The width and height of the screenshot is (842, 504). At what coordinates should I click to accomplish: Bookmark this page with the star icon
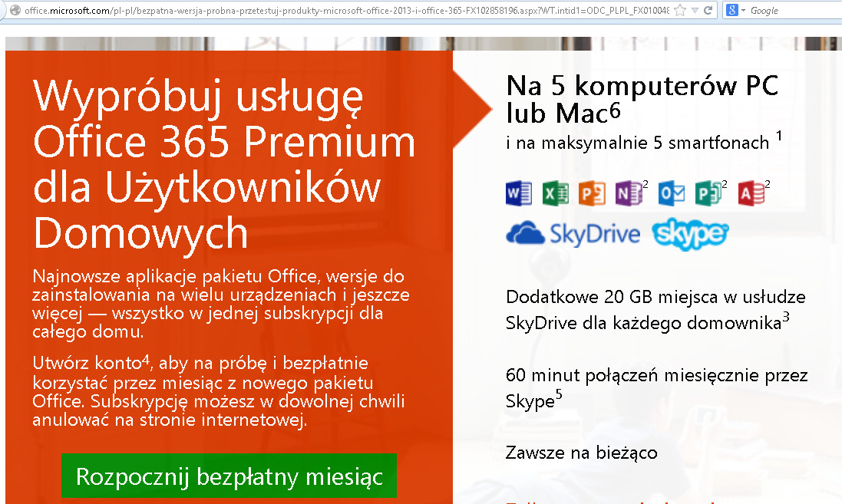point(679,11)
